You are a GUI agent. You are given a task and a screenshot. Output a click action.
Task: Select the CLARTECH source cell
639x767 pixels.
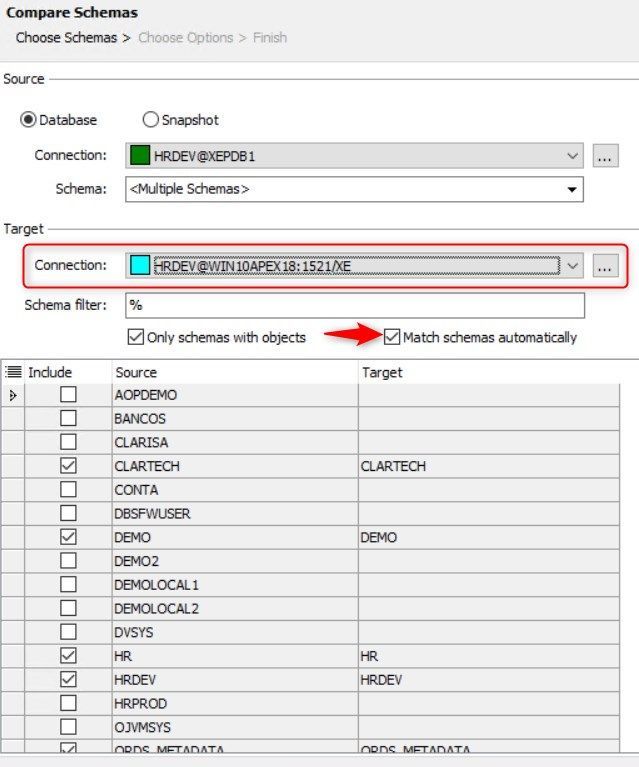coord(235,466)
